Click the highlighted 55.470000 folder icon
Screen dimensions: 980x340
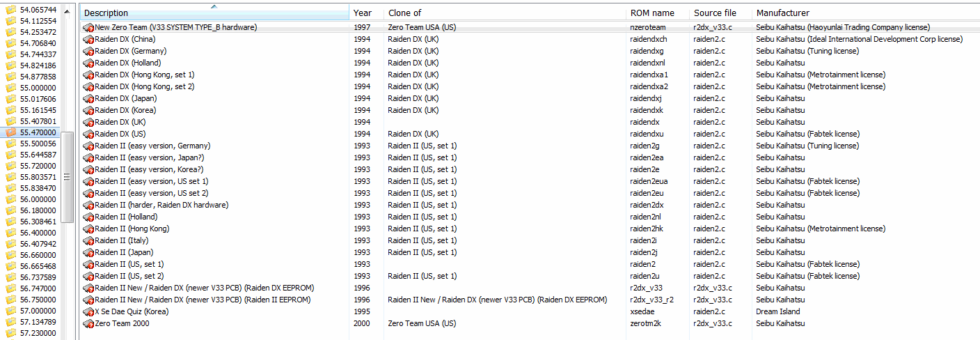[11, 132]
